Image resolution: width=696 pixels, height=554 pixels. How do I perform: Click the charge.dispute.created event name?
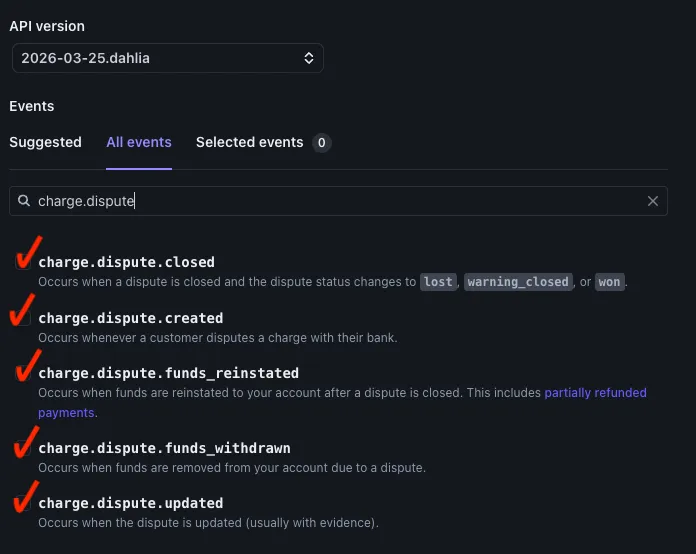[x=130, y=318]
